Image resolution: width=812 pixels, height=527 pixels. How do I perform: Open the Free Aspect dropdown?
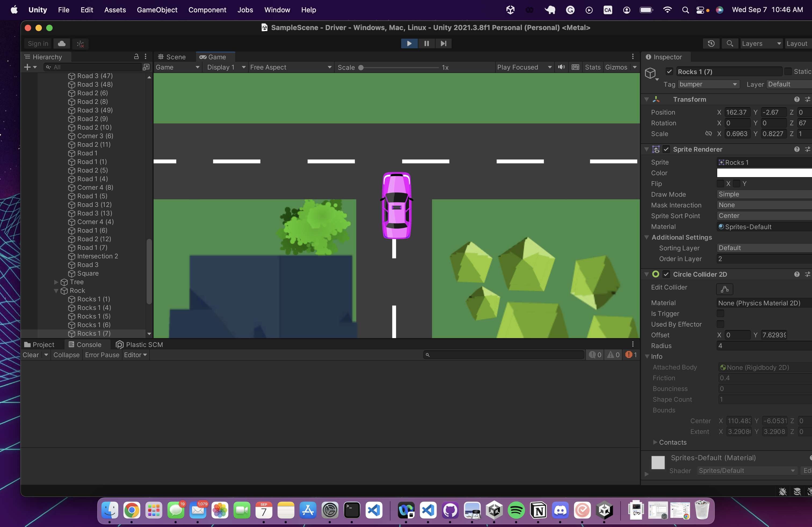point(290,67)
